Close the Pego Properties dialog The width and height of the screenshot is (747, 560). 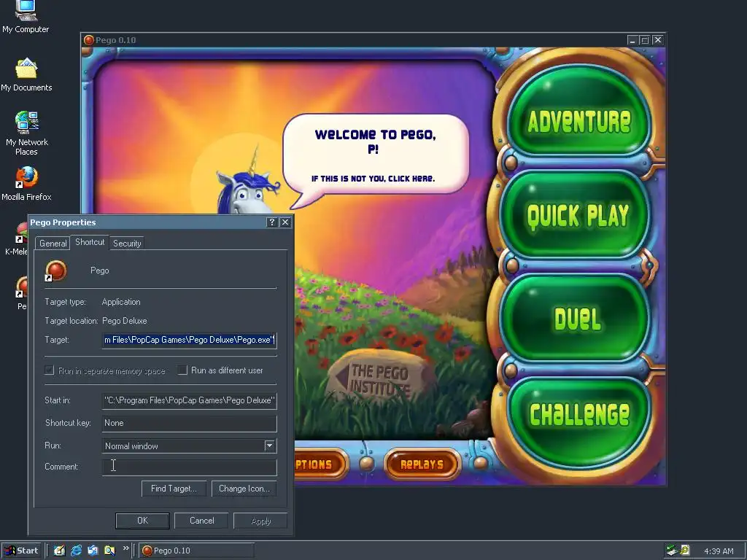click(285, 222)
